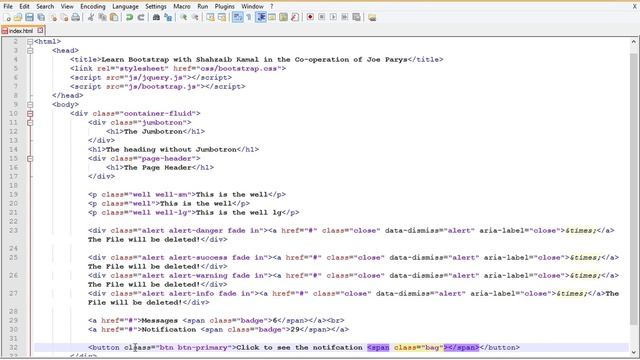Play back the recorded macro icon
This screenshot has width=640, height=360.
point(333,17)
